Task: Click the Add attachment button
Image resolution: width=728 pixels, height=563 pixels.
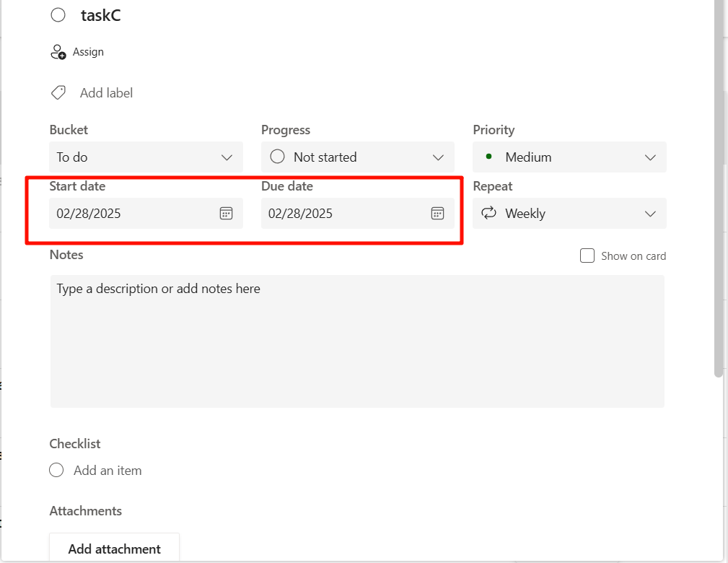Action: click(114, 548)
